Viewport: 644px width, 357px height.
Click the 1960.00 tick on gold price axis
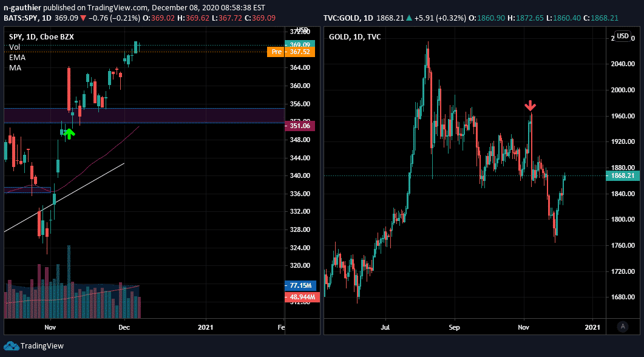623,116
